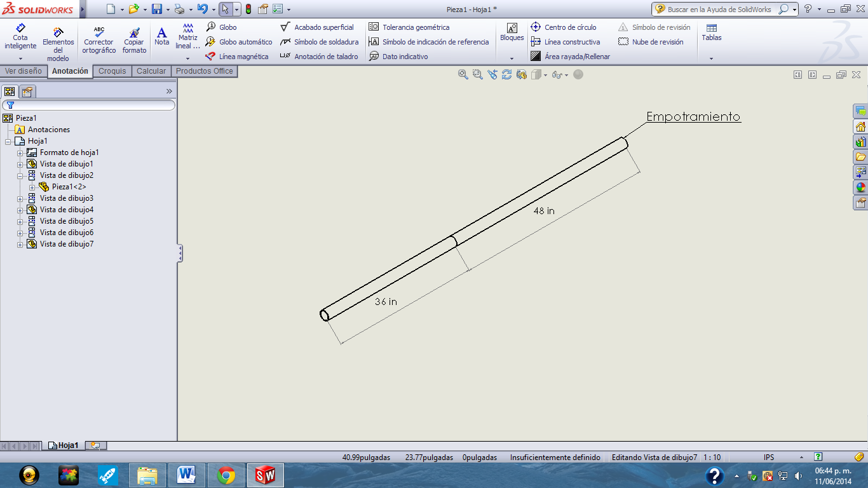
Task: Click Elementos del modelo tool
Action: pyautogui.click(x=58, y=44)
